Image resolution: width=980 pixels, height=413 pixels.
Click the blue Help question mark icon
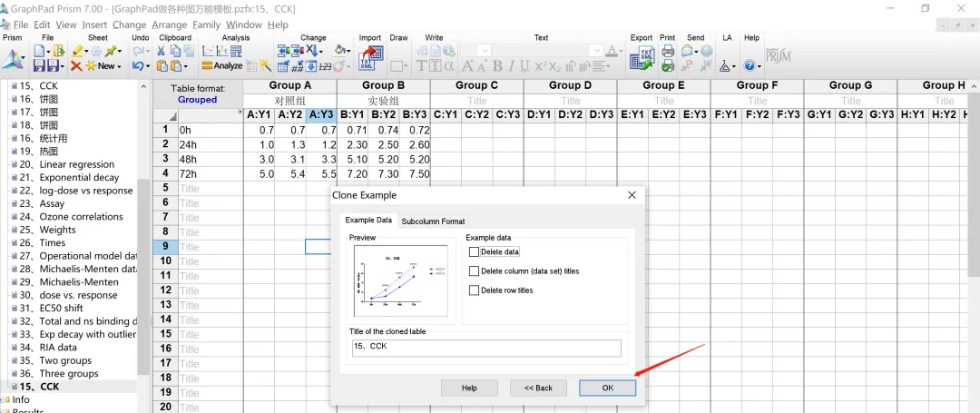click(x=749, y=65)
